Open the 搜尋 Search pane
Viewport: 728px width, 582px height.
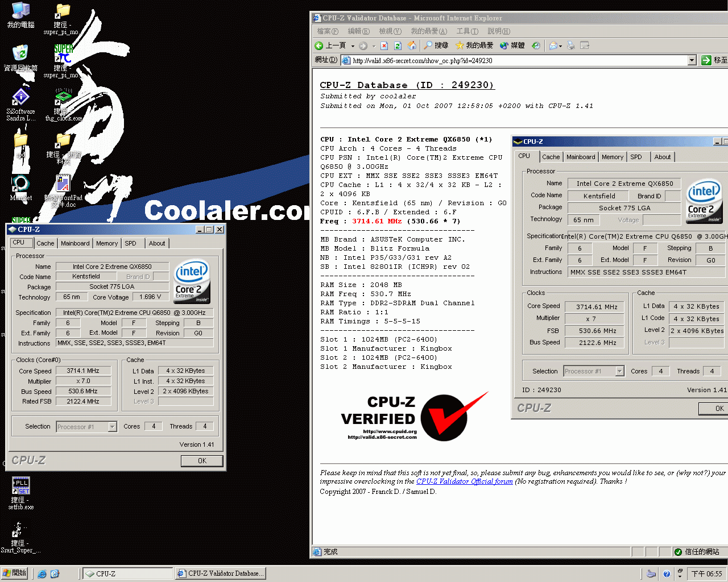point(436,45)
